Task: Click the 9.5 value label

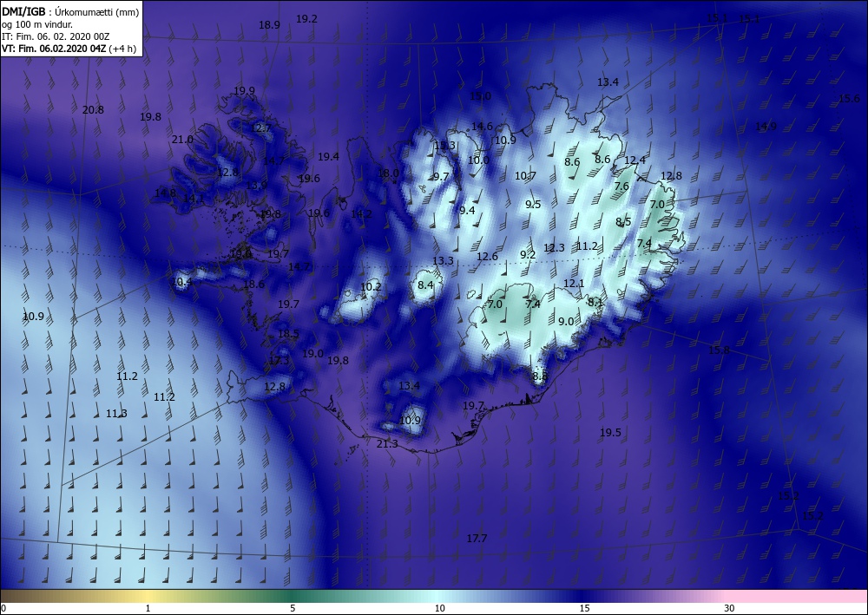Action: (x=533, y=204)
